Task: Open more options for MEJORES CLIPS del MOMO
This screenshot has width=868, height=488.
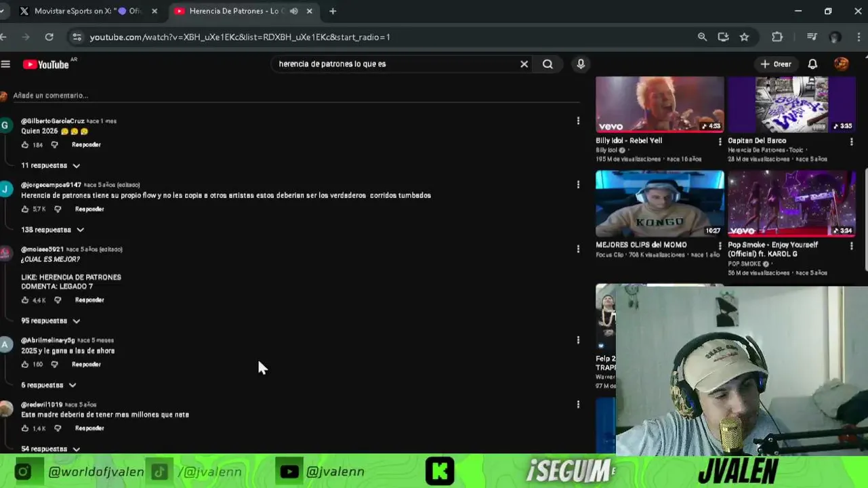Action: (720, 246)
